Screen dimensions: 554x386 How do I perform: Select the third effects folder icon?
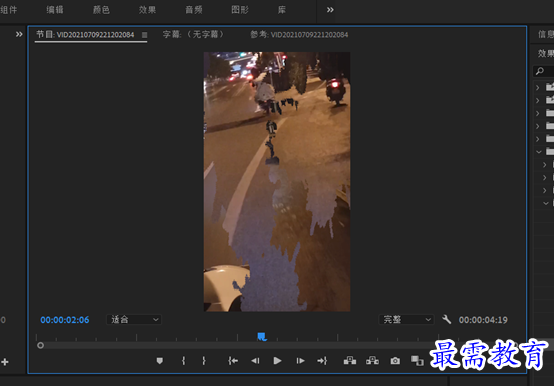click(x=550, y=113)
